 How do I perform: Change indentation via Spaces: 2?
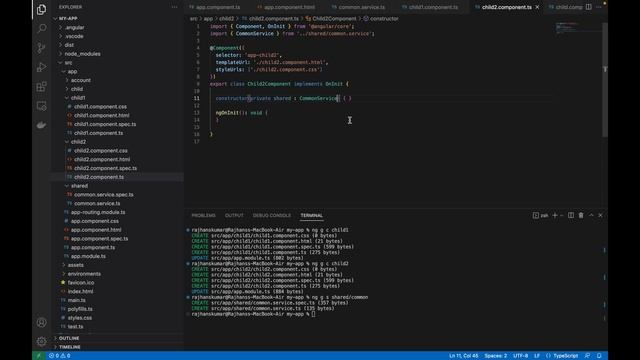496,356
